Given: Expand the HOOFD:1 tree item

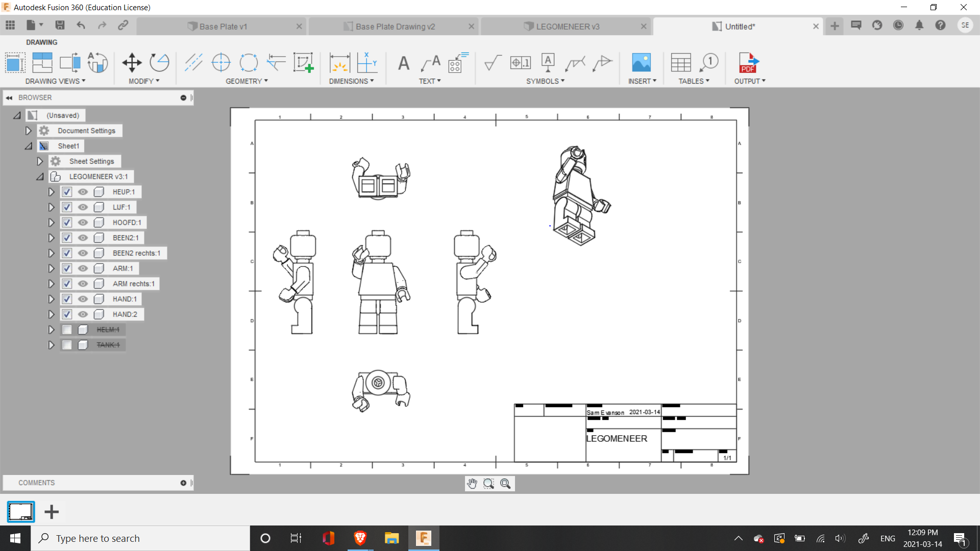Looking at the screenshot, I should (51, 222).
